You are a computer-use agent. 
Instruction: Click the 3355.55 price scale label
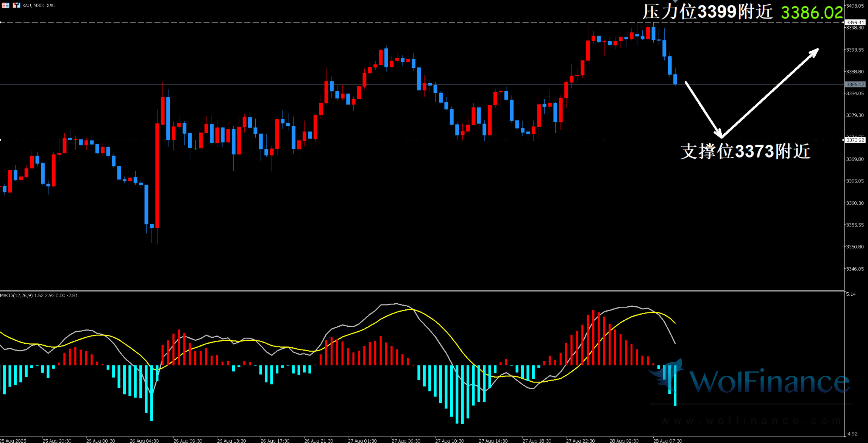pyautogui.click(x=856, y=225)
